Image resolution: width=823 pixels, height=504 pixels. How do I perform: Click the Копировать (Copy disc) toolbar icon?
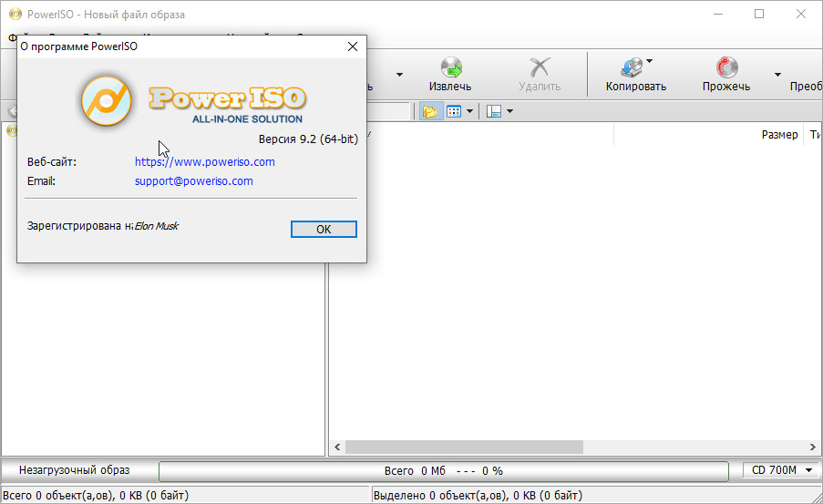click(632, 68)
